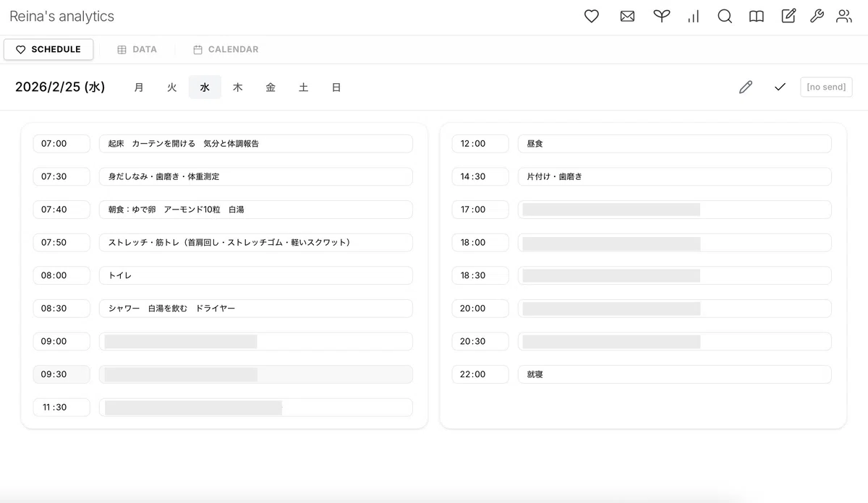Image resolution: width=868 pixels, height=503 pixels.
Task: Click the heart icon in top bar
Action: pyautogui.click(x=592, y=16)
